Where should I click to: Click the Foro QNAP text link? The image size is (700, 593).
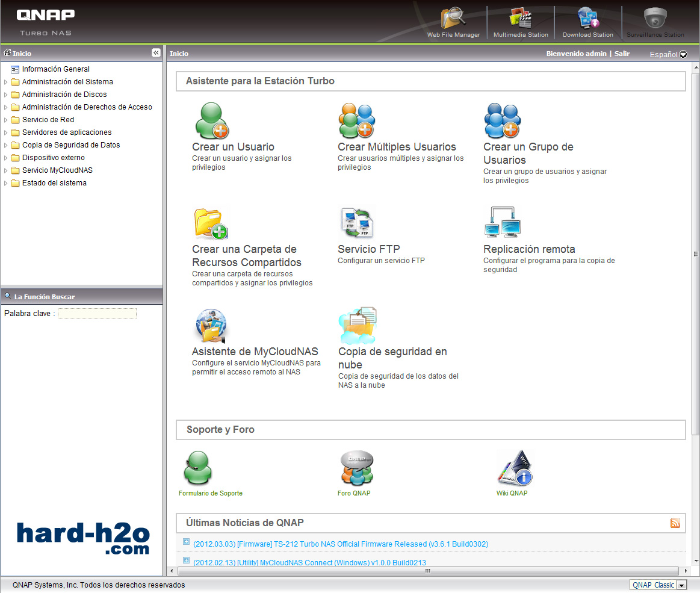[354, 493]
